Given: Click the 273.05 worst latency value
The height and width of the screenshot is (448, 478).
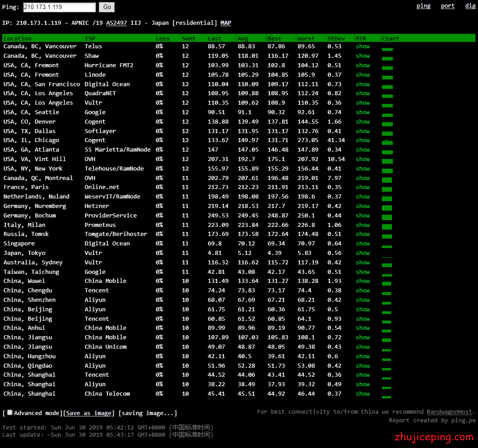Looking at the screenshot, I should (x=308, y=140).
